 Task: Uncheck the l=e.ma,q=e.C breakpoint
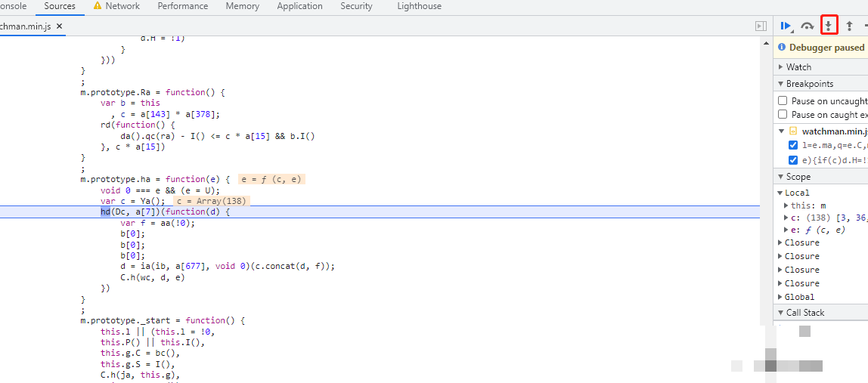point(793,145)
